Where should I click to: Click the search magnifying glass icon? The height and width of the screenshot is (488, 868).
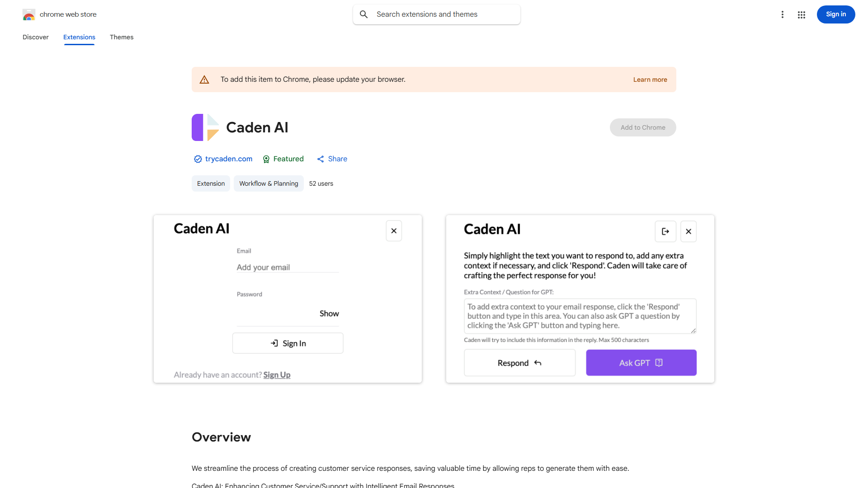[364, 14]
